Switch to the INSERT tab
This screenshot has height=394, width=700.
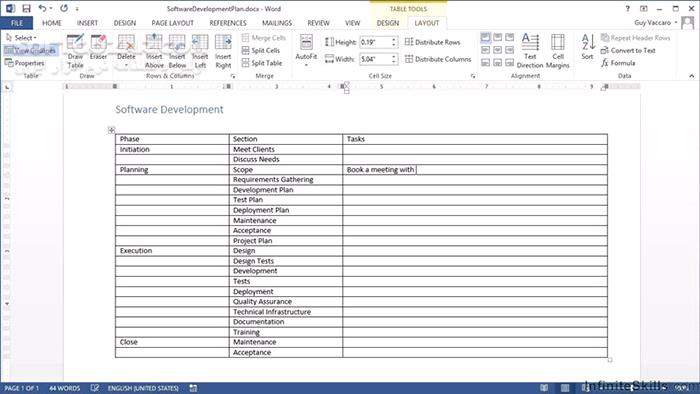(x=87, y=23)
